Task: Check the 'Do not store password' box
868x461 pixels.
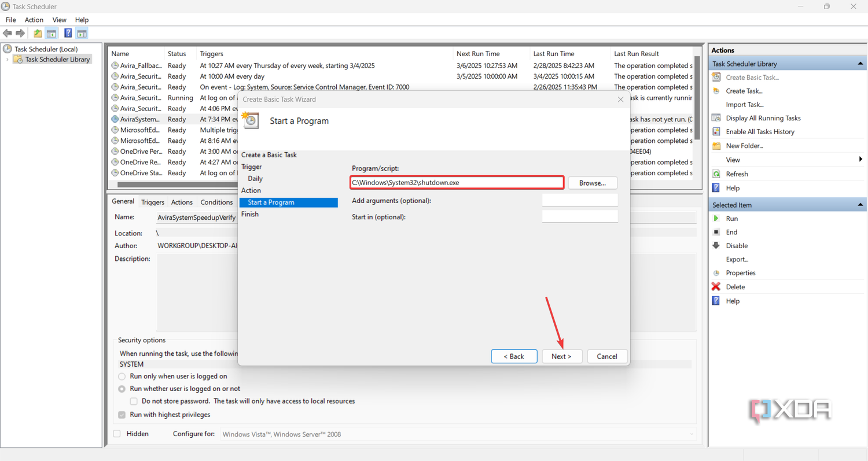Action: [134, 401]
